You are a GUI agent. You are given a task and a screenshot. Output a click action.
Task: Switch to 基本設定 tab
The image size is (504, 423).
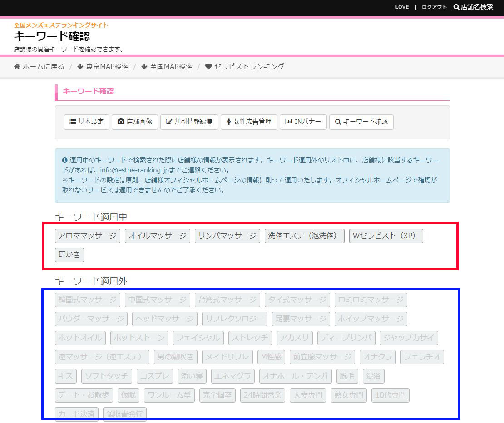click(87, 122)
